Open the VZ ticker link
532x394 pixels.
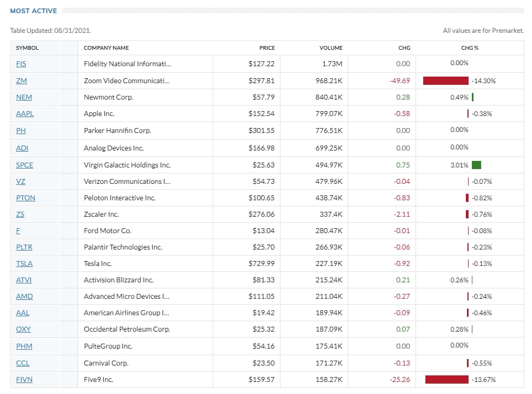[x=21, y=181]
